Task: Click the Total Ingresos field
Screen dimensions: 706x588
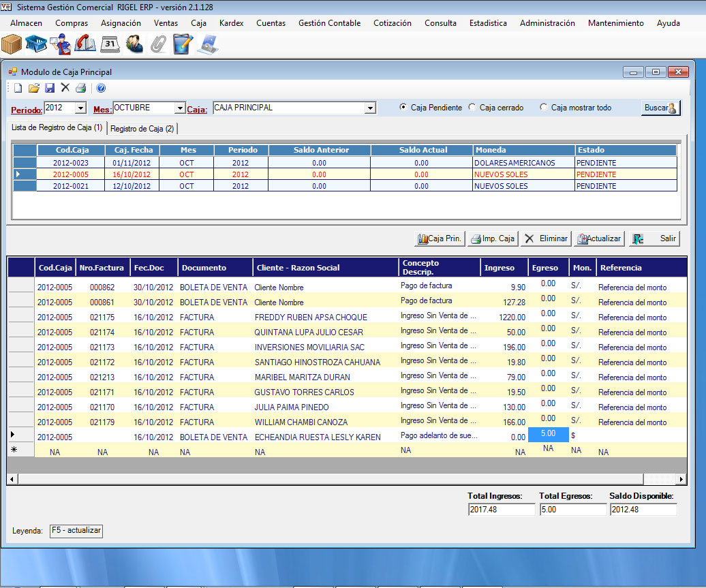Action: (501, 510)
